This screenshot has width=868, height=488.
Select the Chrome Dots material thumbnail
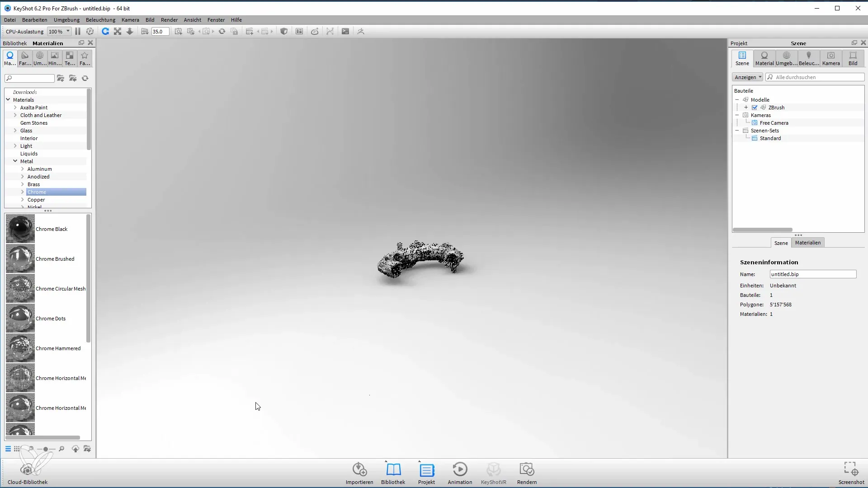[x=20, y=318]
